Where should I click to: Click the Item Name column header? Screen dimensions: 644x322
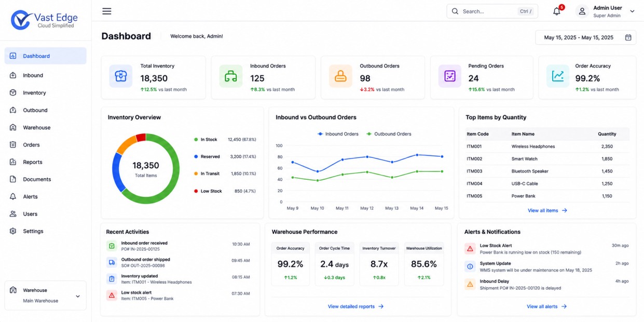523,134
